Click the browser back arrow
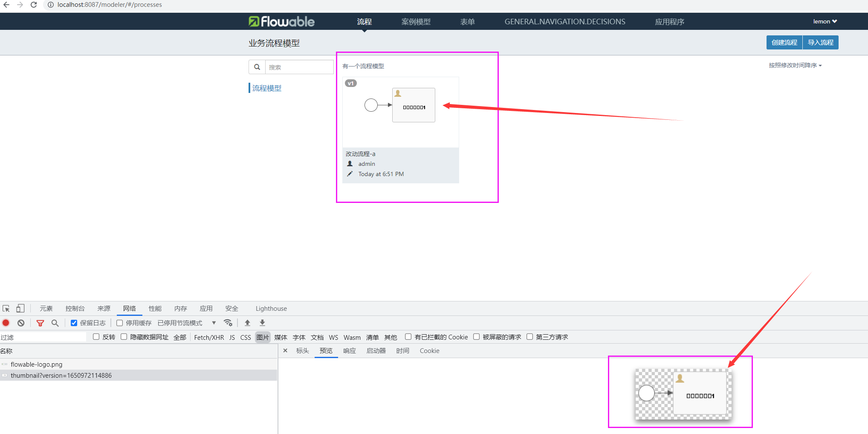 [x=6, y=5]
